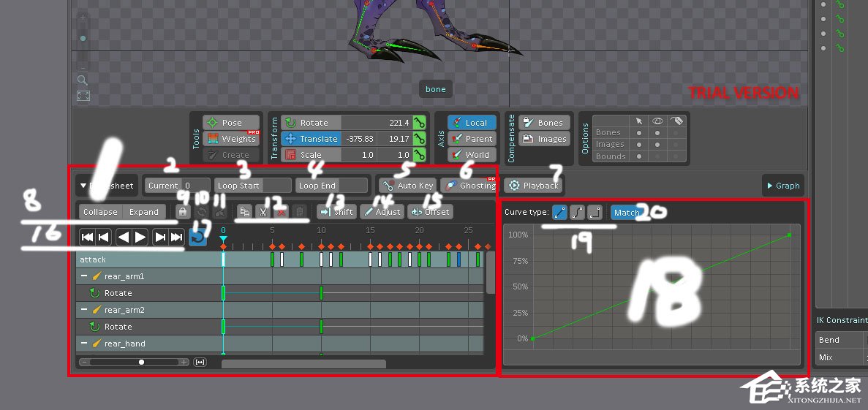Select Rotate row under rear_arm2

279,327
